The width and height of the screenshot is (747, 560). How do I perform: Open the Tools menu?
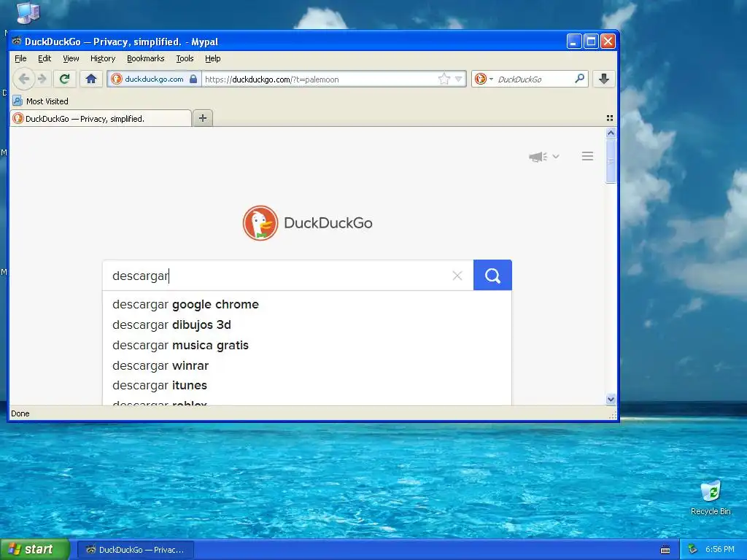click(x=185, y=58)
